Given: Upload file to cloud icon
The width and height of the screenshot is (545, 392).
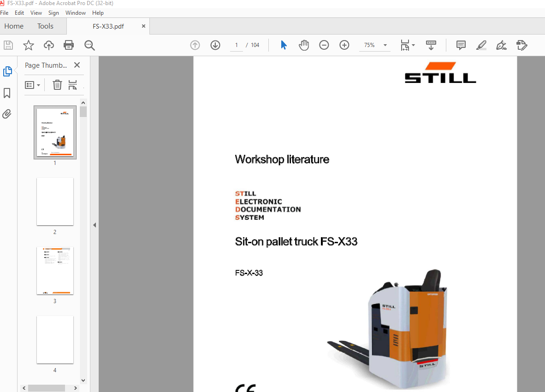Looking at the screenshot, I should tap(49, 45).
